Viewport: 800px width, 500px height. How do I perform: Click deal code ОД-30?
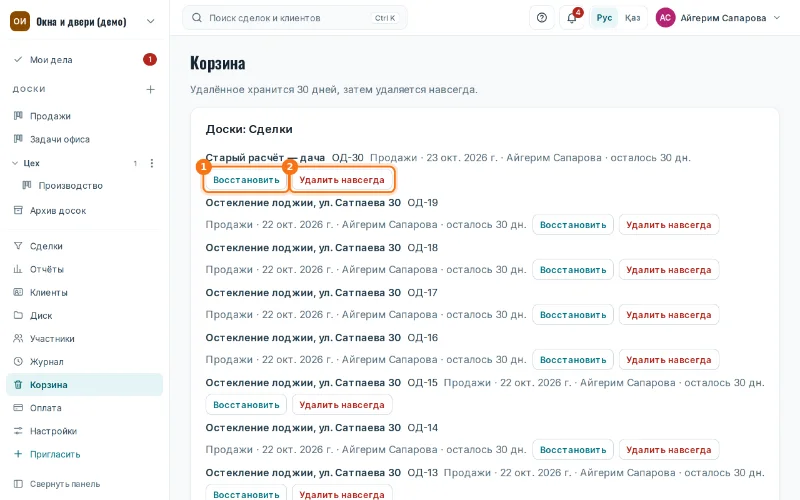pos(347,158)
